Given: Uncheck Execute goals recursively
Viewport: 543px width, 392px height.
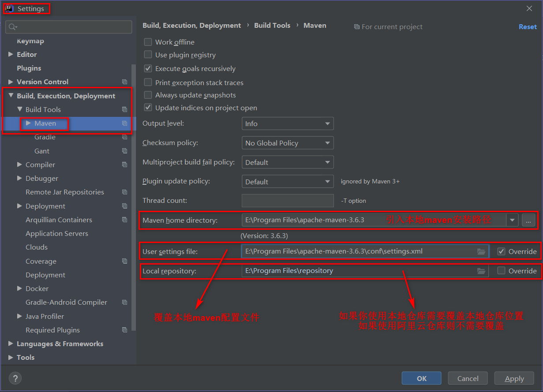Looking at the screenshot, I should 148,69.
